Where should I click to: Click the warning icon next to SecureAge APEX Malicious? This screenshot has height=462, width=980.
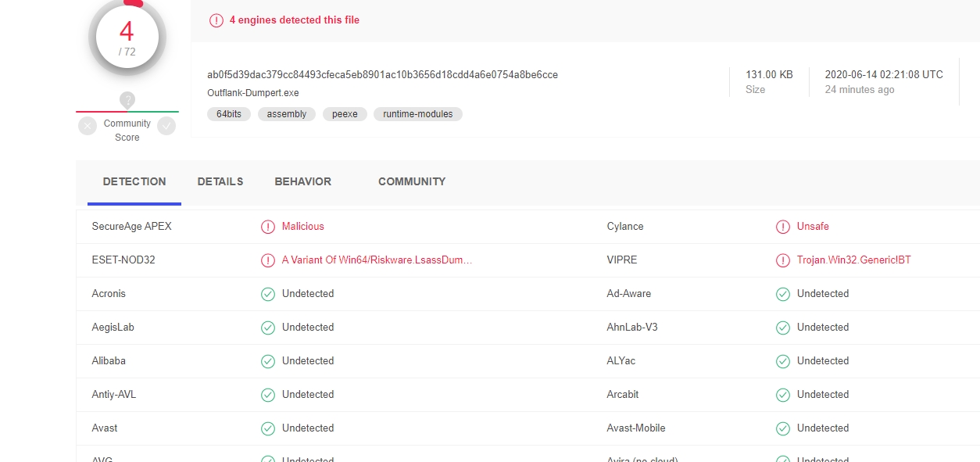tap(268, 227)
